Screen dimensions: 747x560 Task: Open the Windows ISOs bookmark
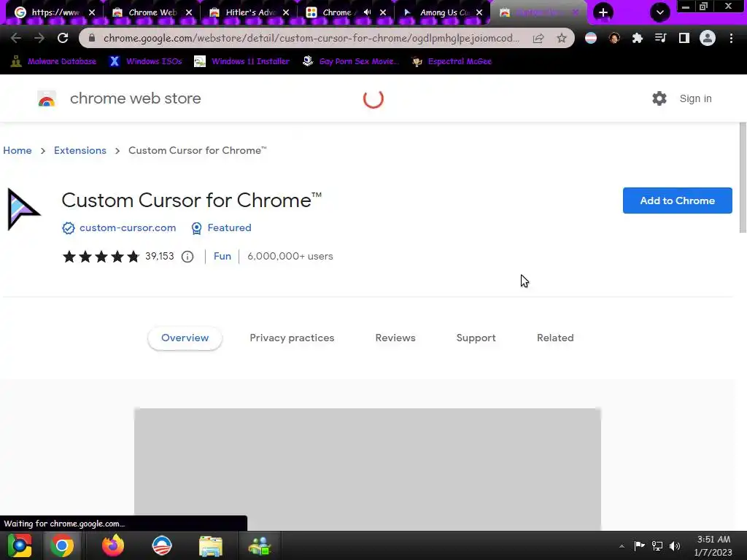146,61
